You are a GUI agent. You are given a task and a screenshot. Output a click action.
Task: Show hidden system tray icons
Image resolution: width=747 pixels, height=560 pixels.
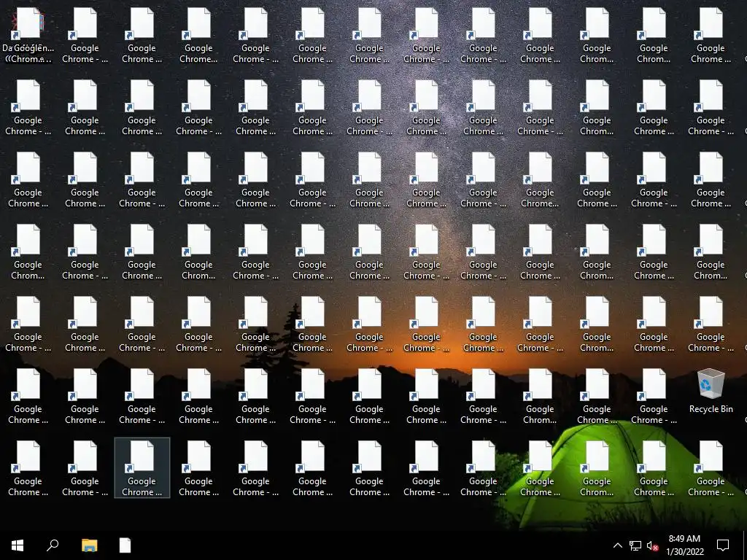617,545
